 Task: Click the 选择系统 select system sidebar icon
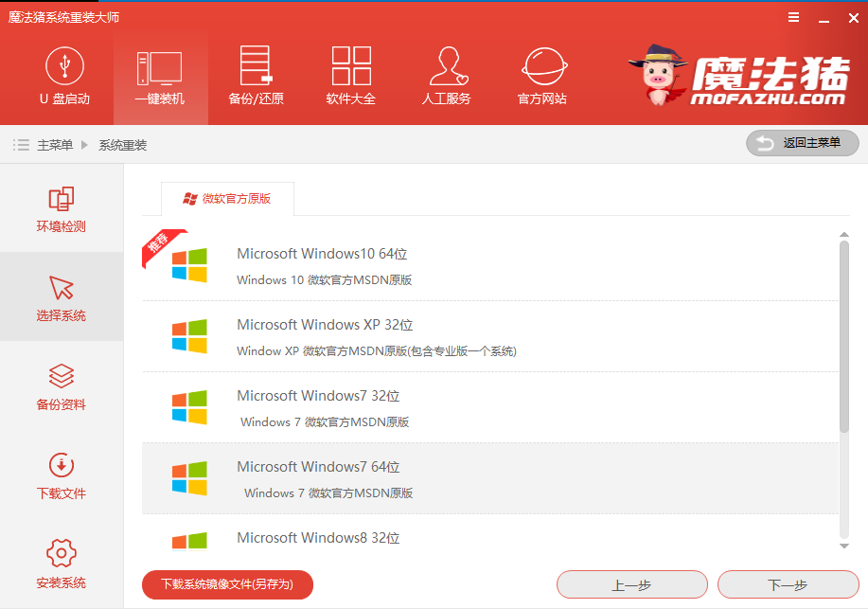[61, 296]
